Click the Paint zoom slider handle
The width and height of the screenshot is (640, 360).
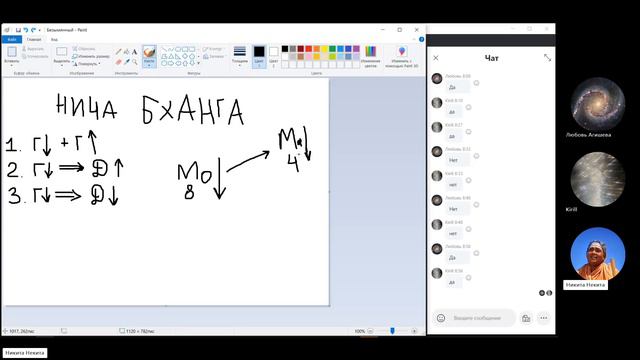point(392,331)
